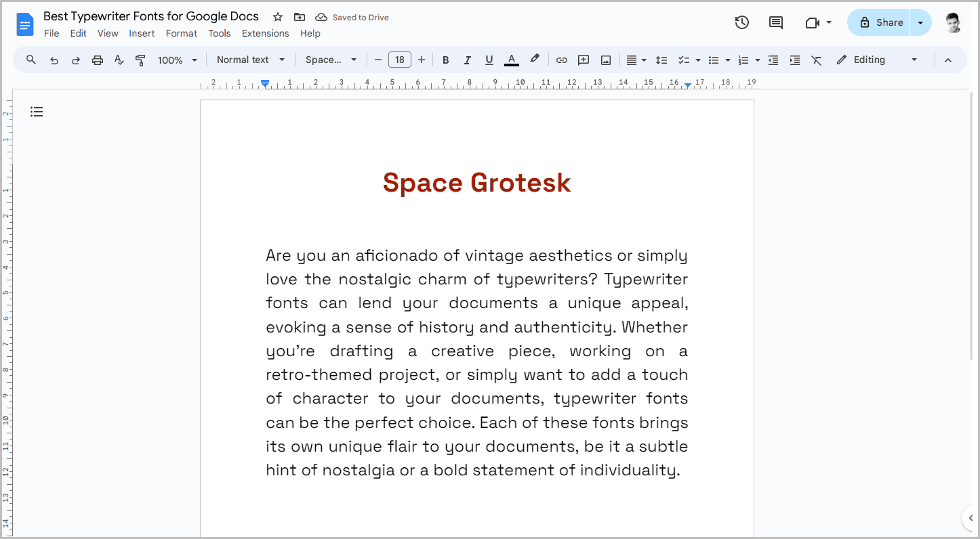Open the Extensions menu
Image resolution: width=980 pixels, height=539 pixels.
(266, 33)
